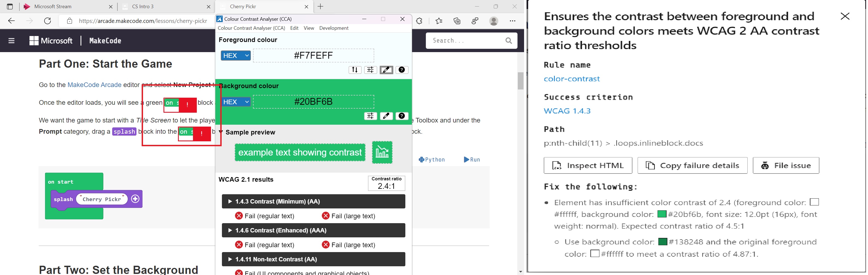Run the on start code sample
Viewport: 868px width, 275px height.
click(x=472, y=160)
